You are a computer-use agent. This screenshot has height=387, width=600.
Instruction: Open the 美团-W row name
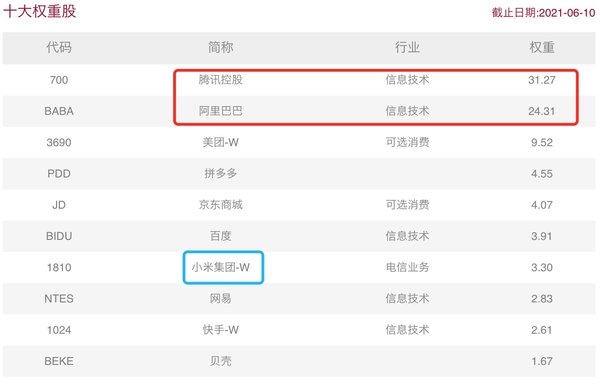pyautogui.click(x=220, y=142)
